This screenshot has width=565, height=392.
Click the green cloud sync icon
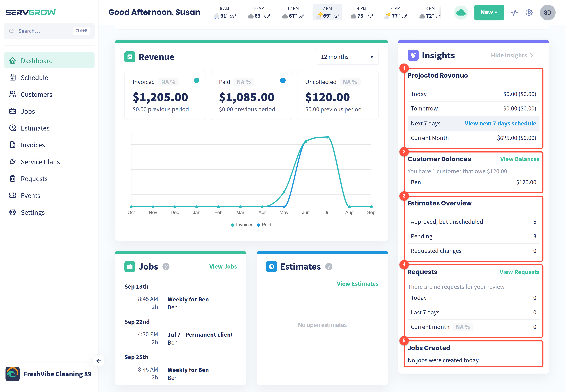(461, 13)
